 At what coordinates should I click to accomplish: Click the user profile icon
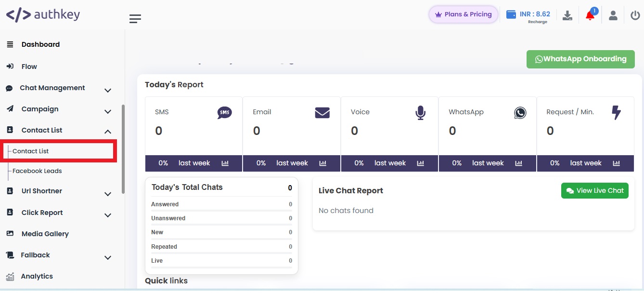point(613,15)
